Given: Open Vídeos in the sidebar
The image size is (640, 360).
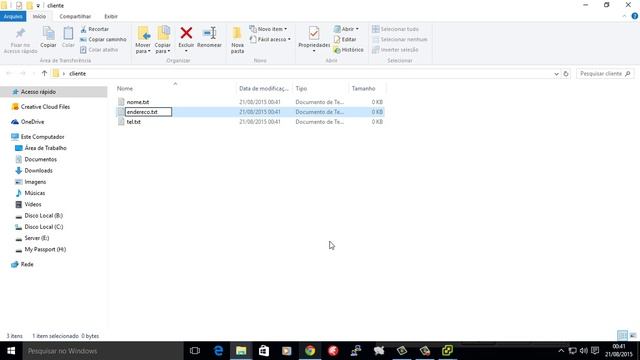Looking at the screenshot, I should tap(33, 204).
